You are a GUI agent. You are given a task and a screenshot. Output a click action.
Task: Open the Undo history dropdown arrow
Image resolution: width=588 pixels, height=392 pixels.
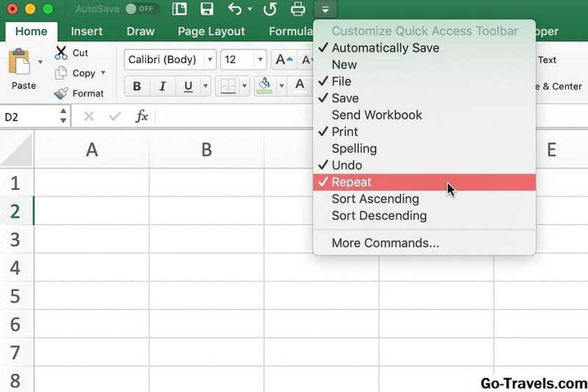[x=250, y=9]
